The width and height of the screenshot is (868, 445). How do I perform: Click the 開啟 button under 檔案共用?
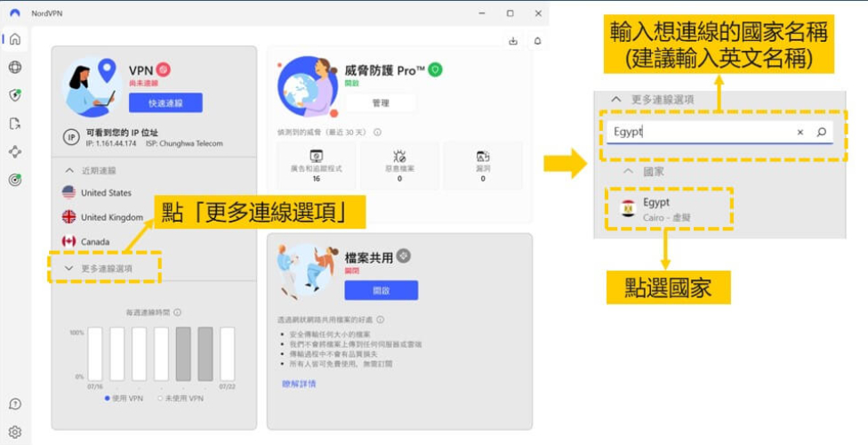pos(381,290)
